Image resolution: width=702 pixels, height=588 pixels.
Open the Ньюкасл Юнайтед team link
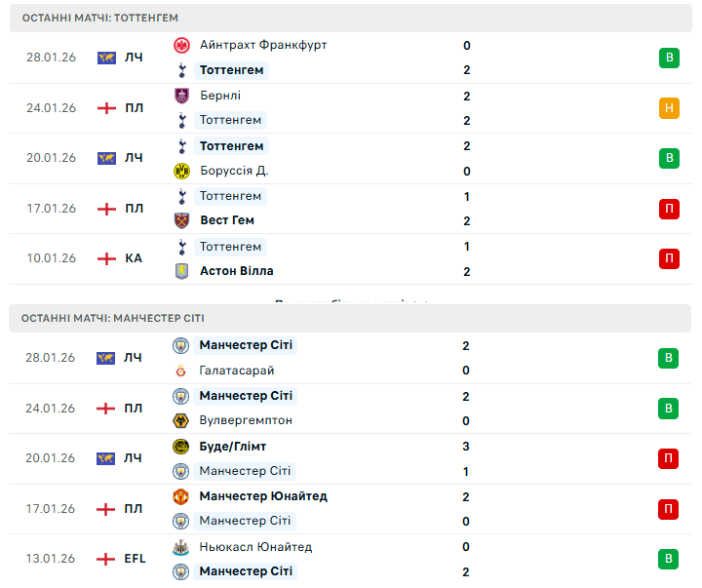pos(255,547)
